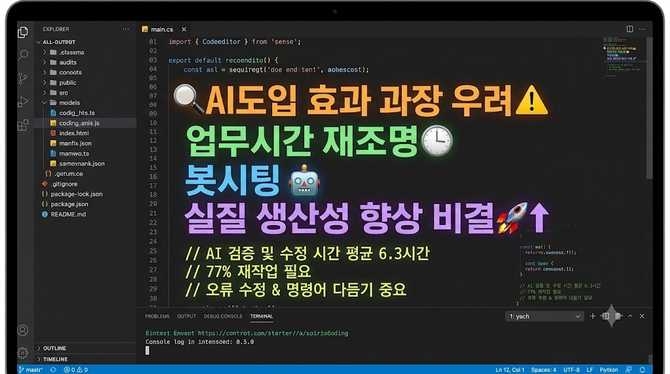Click the Spaces: 4 indentation setting
Viewport: 670px width, 374px height.
click(x=544, y=370)
